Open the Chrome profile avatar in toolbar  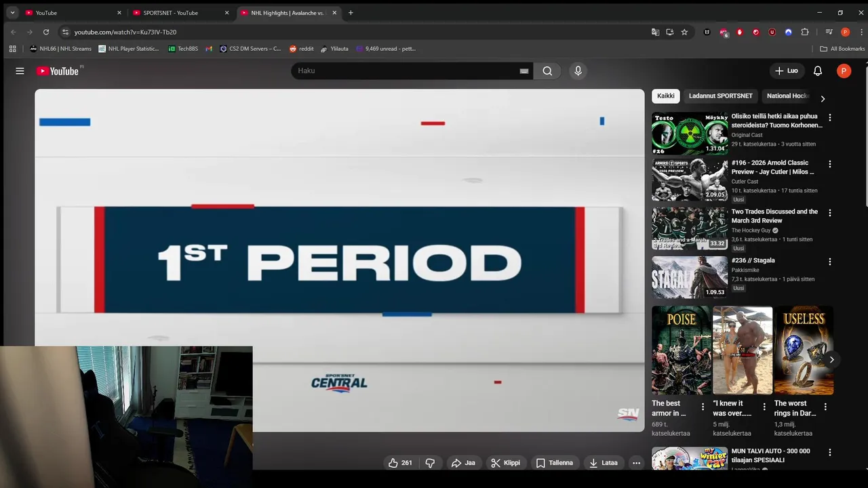click(845, 32)
